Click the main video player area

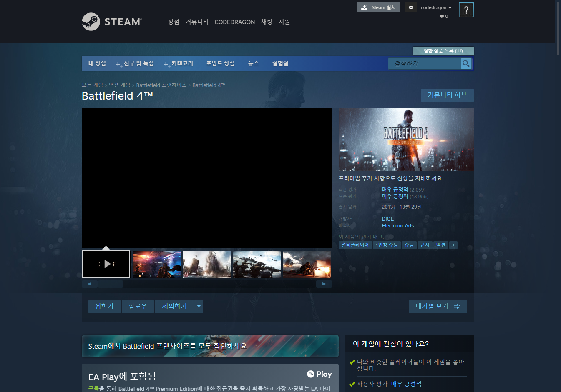pos(207,178)
